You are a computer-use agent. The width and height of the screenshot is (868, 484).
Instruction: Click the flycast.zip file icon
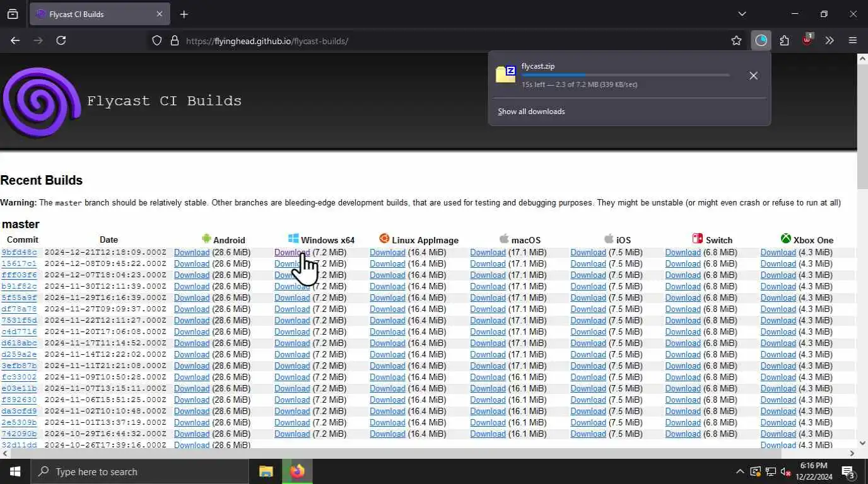pos(506,74)
